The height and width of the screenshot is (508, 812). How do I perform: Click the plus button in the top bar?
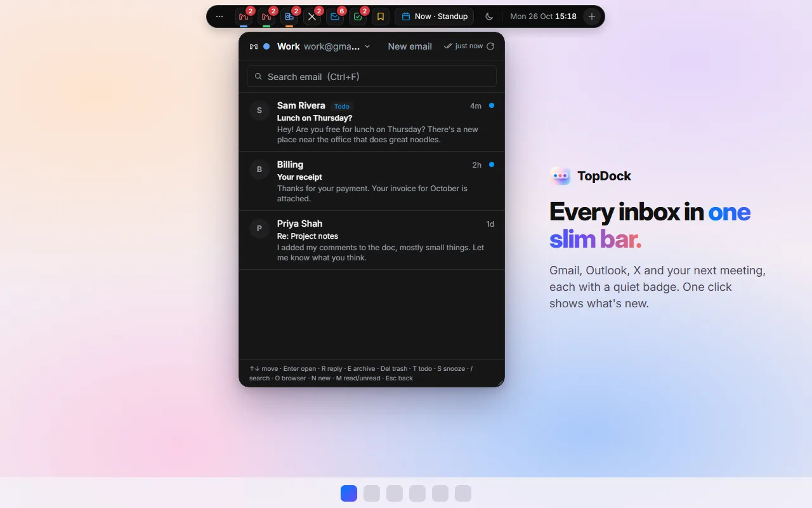(592, 17)
